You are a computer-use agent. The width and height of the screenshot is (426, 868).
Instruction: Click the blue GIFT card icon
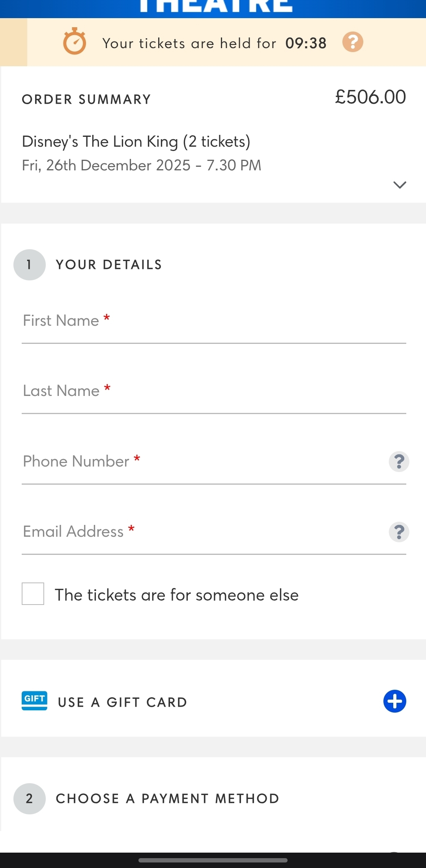34,701
